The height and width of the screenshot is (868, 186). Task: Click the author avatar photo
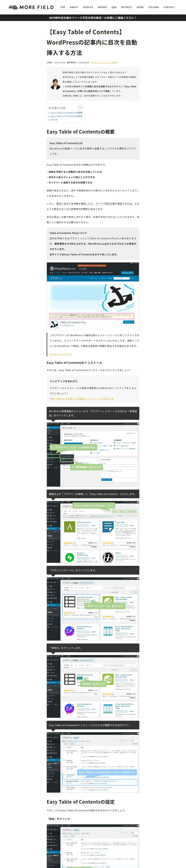[x=55, y=84]
